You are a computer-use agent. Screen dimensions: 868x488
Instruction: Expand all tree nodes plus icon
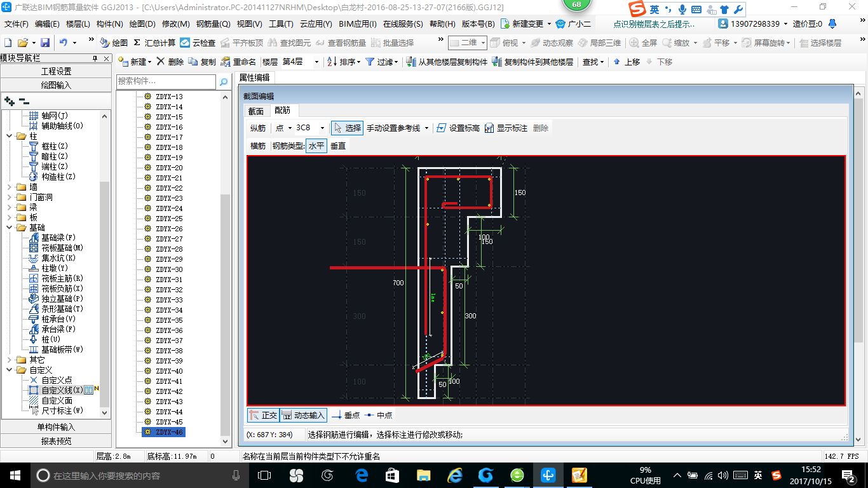pos(10,100)
